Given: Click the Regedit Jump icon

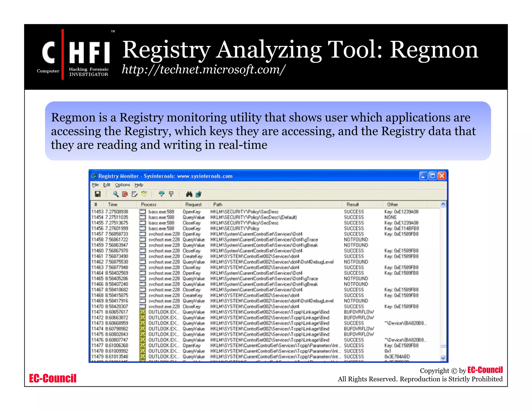Looking at the screenshot, I should coord(199,194).
